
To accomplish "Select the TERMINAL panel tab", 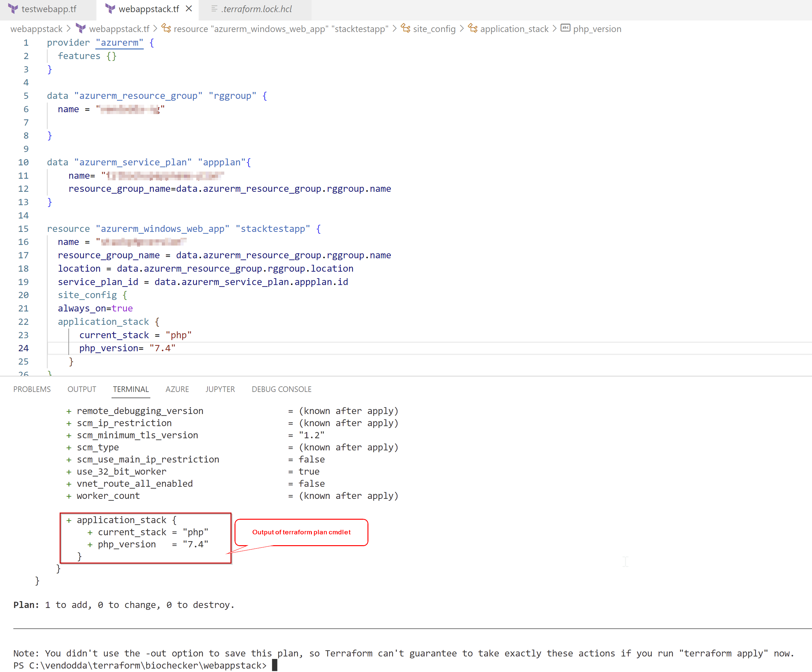I will coord(131,389).
